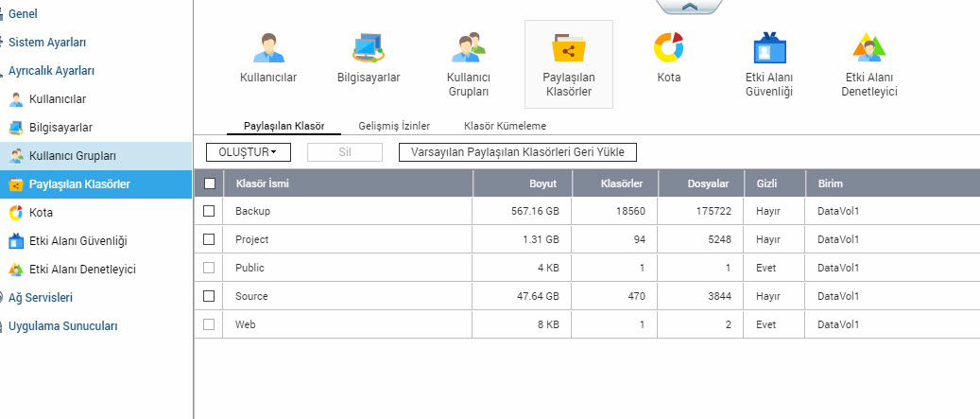This screenshot has width=980, height=419.
Task: Click the 5248 files count cell
Action: tap(719, 239)
